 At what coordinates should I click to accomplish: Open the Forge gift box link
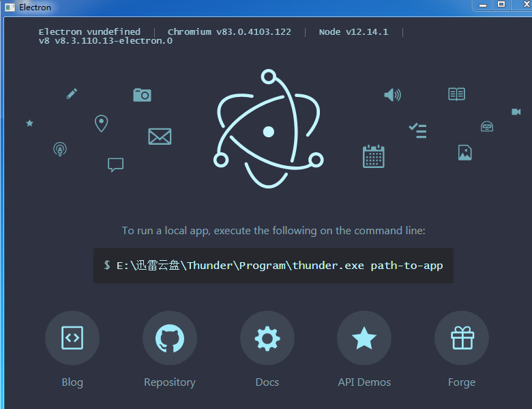(x=462, y=338)
